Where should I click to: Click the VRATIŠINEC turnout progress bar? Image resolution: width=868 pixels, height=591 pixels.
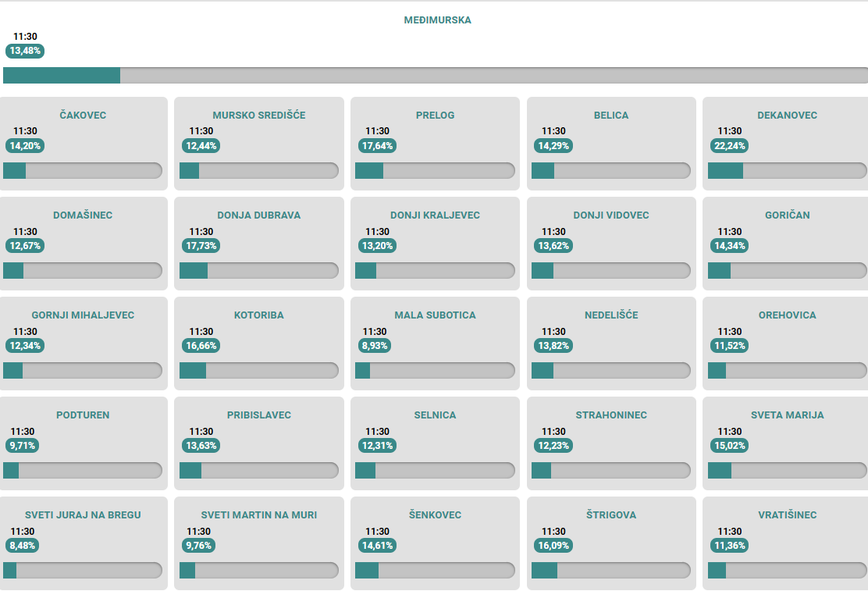(788, 571)
